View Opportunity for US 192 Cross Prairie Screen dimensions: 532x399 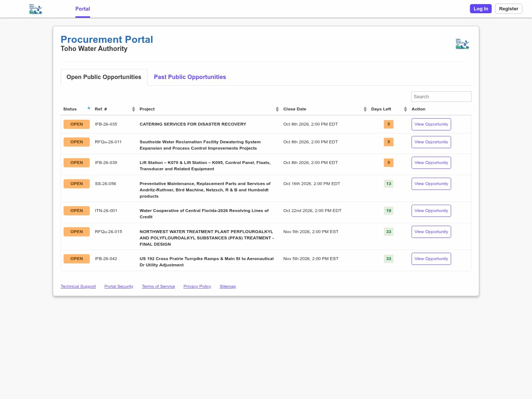tap(431, 259)
